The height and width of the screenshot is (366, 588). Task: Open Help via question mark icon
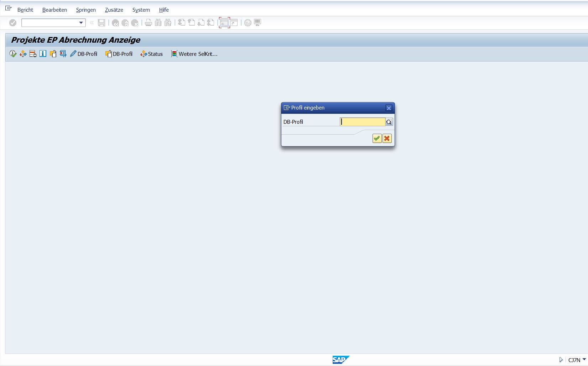pyautogui.click(x=248, y=23)
